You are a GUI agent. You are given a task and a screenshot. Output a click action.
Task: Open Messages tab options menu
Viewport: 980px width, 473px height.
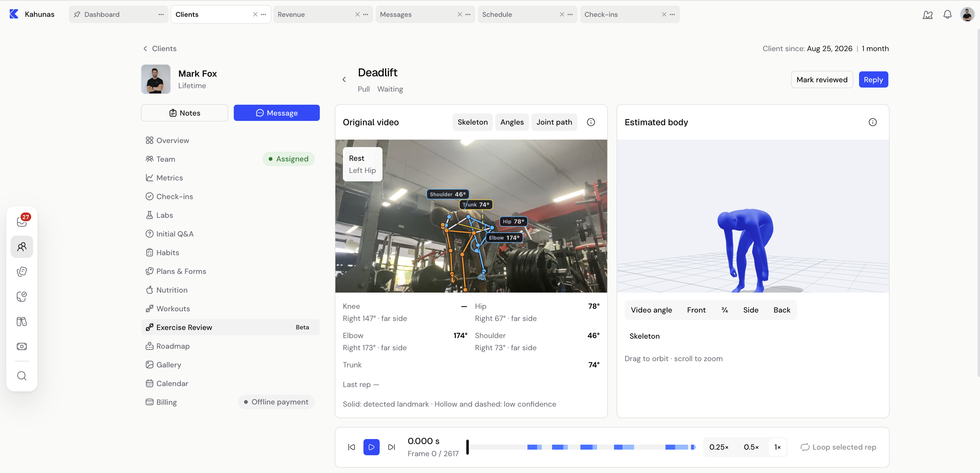coord(468,14)
